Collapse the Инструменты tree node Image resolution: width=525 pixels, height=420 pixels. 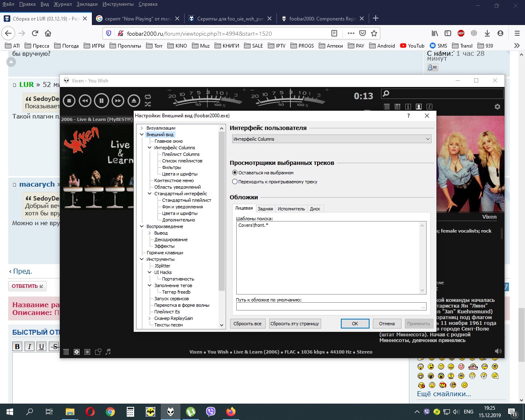(142, 259)
